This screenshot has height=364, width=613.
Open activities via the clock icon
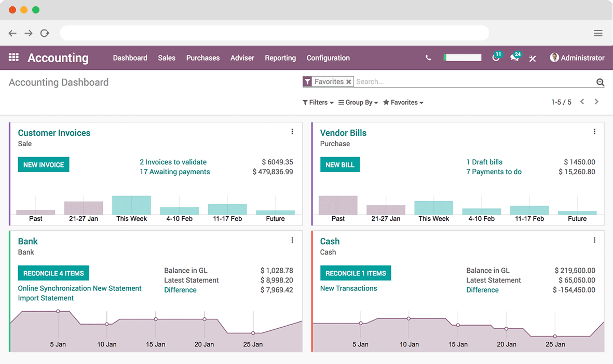click(495, 58)
